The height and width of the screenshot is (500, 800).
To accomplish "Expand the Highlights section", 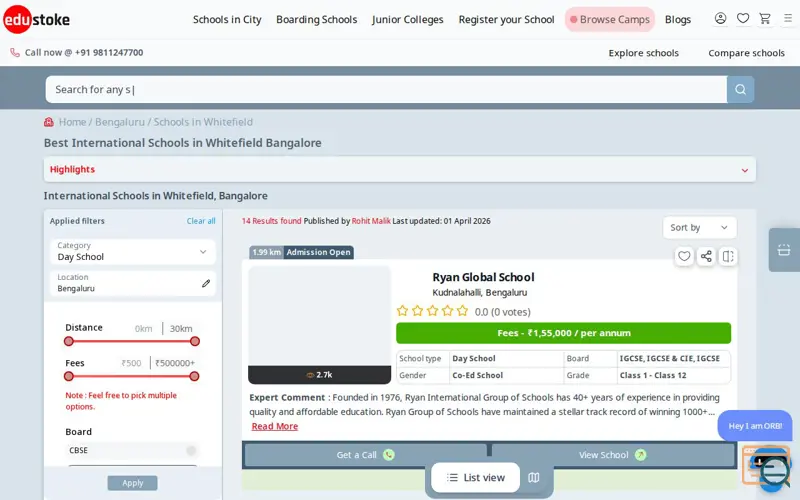I will [x=399, y=169].
